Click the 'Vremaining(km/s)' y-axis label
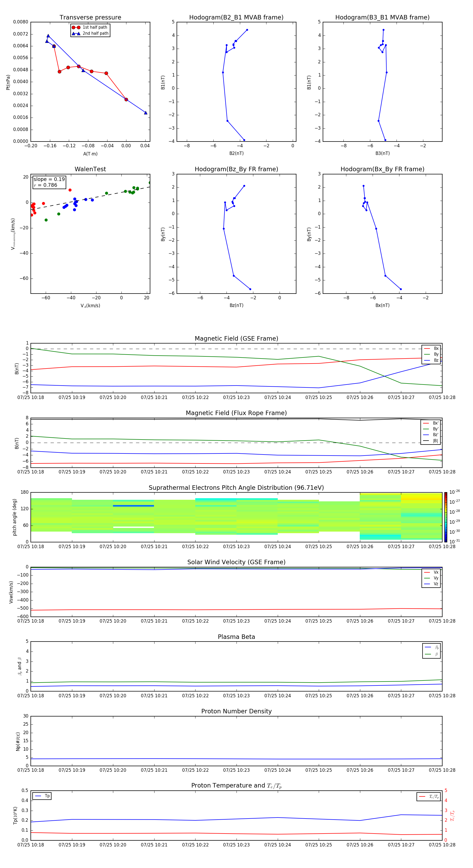Image resolution: width=473 pixels, height=868 pixels. [13, 234]
